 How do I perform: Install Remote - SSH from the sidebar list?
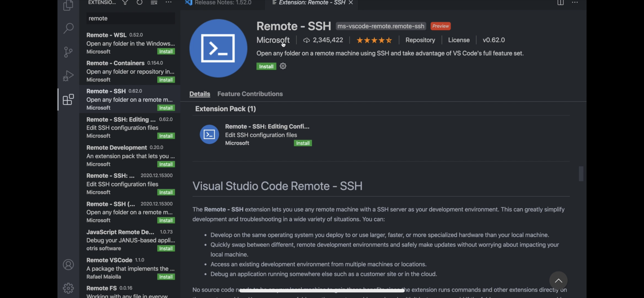click(x=166, y=108)
